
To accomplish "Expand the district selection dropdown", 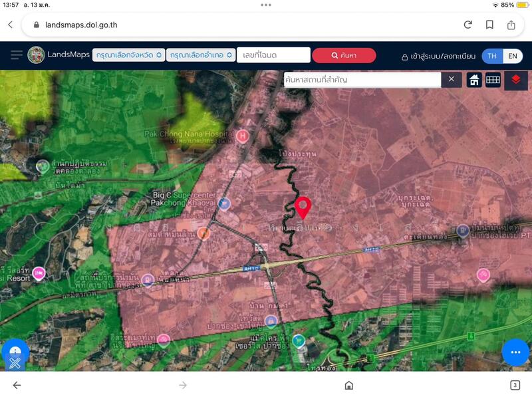I will tap(200, 55).
